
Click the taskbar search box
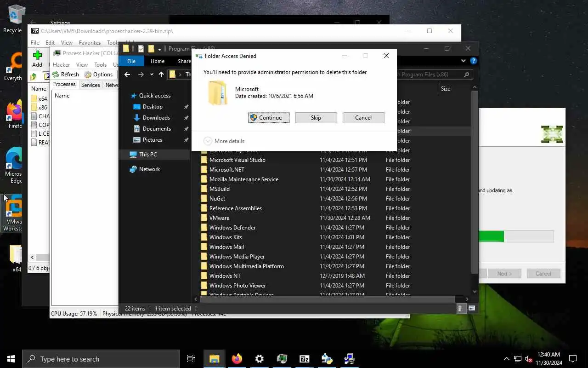(101, 359)
